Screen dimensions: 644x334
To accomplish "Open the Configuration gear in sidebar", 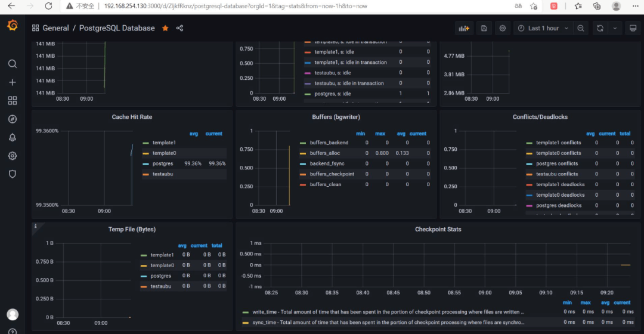I will (x=13, y=156).
